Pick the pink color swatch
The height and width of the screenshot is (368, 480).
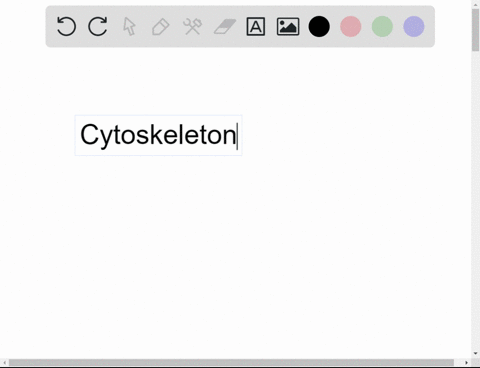click(x=351, y=26)
